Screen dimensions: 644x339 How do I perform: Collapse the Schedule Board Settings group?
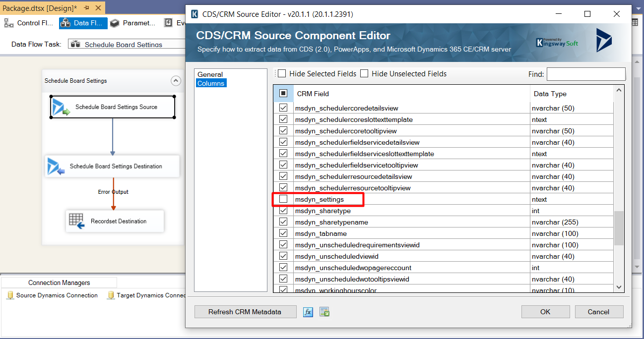(x=176, y=81)
